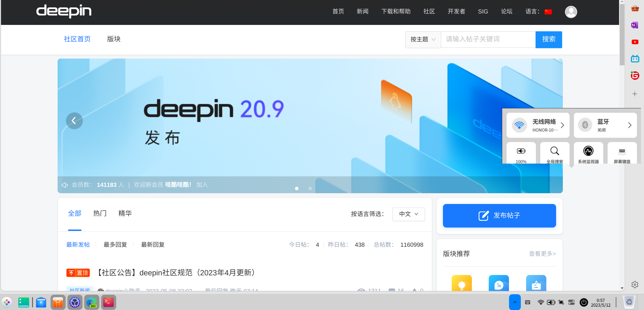
Task: Select the 全部 posts tab
Action: [x=75, y=213]
